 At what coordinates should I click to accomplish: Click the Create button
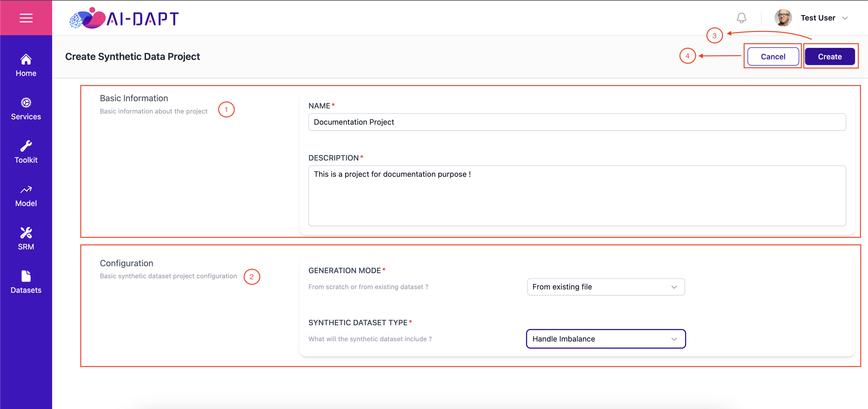pyautogui.click(x=830, y=57)
